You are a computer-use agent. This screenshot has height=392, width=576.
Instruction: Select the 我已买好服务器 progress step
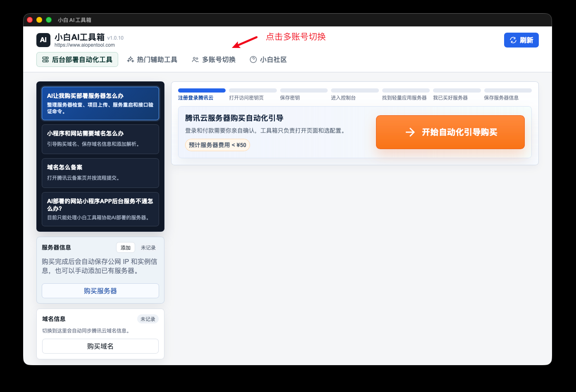click(x=457, y=95)
